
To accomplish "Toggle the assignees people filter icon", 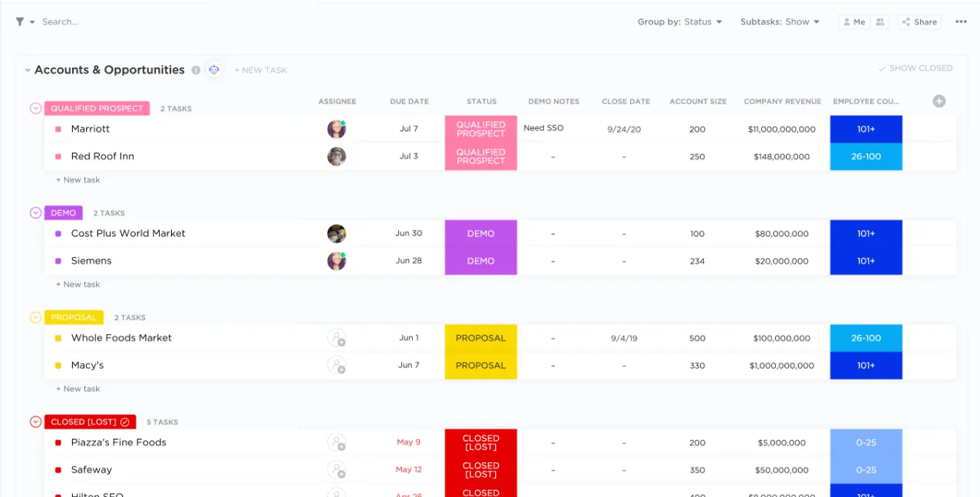I will 880,22.
